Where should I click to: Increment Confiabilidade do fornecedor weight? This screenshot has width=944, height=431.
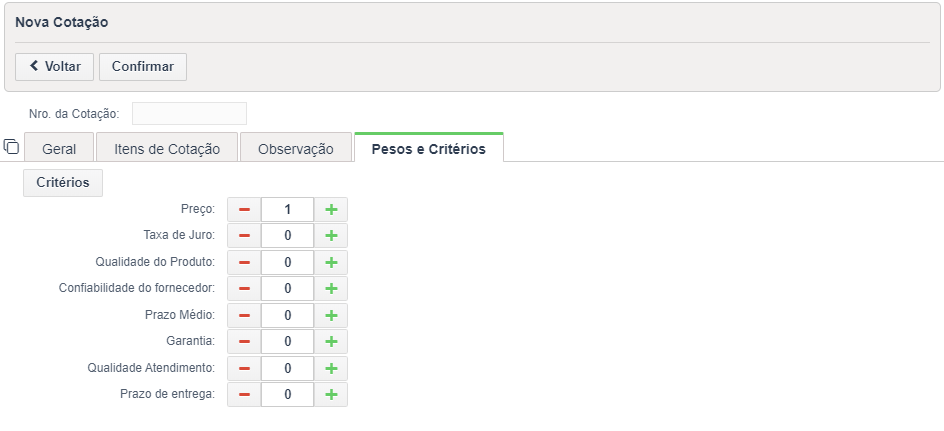tap(331, 289)
